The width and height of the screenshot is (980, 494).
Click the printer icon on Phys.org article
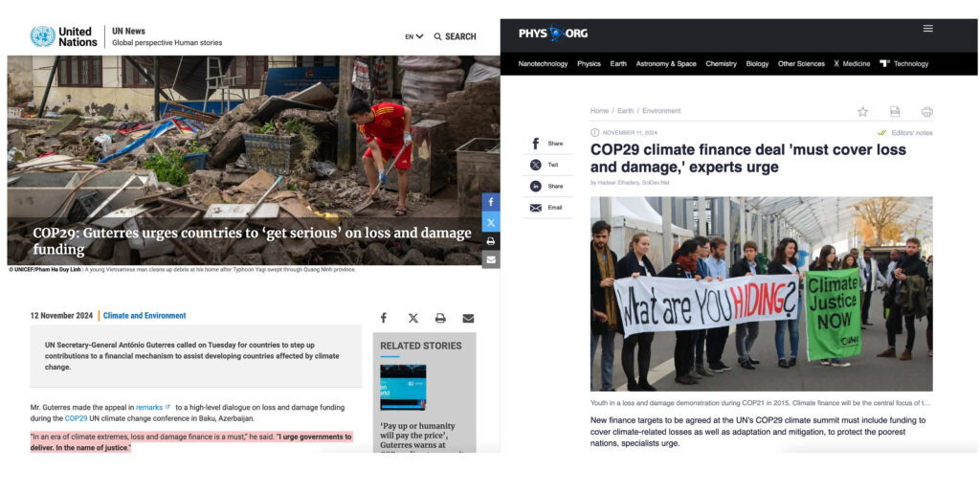[x=926, y=112]
